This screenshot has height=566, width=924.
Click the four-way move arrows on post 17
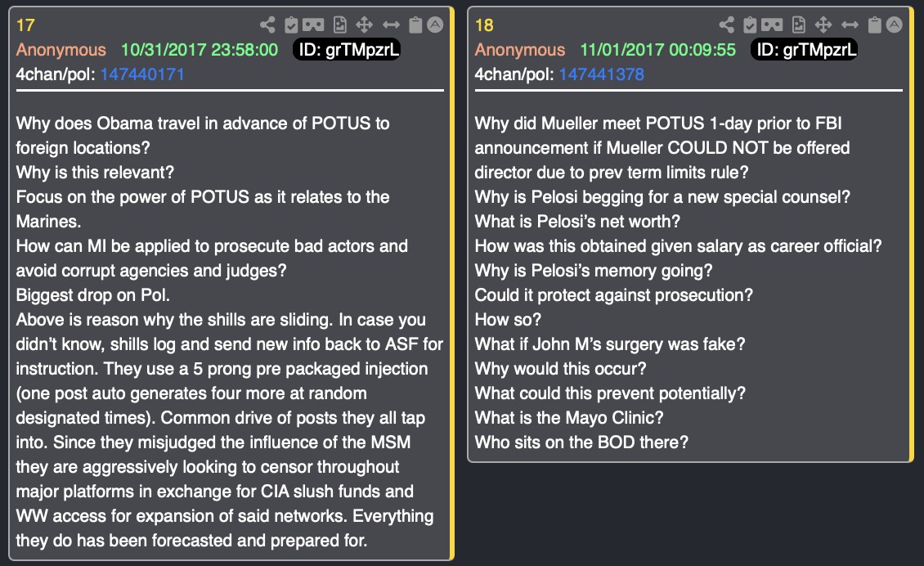tap(364, 25)
